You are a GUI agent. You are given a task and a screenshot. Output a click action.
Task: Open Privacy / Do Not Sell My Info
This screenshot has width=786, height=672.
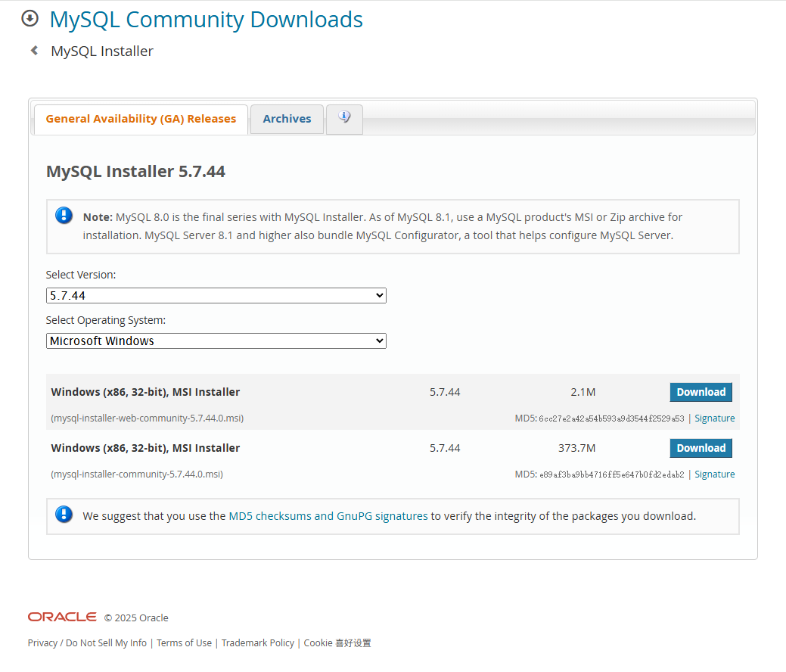(87, 643)
